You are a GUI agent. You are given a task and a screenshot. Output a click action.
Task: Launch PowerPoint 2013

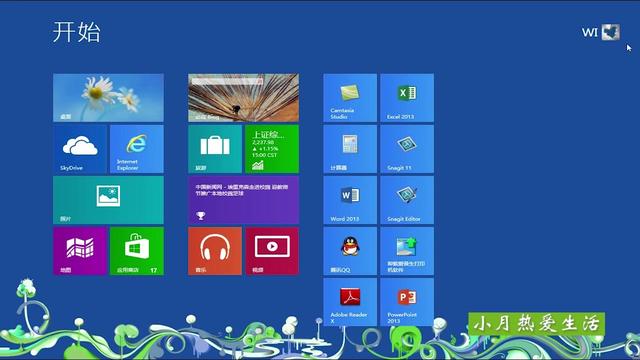pyautogui.click(x=407, y=302)
